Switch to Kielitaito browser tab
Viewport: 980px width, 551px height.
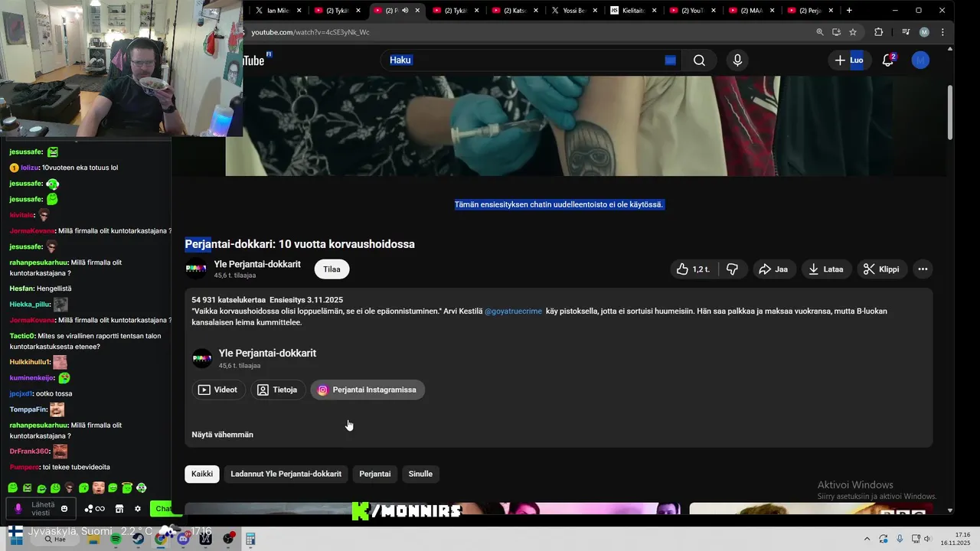pyautogui.click(x=633, y=11)
